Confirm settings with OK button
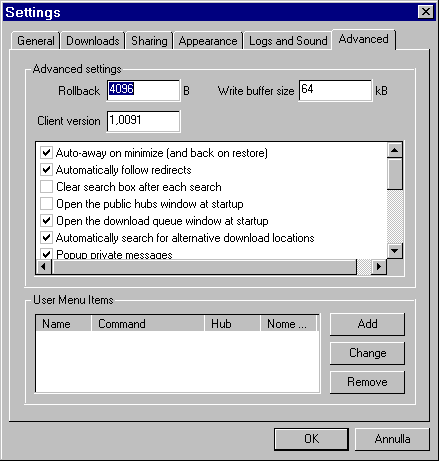439x461 pixels. click(311, 439)
